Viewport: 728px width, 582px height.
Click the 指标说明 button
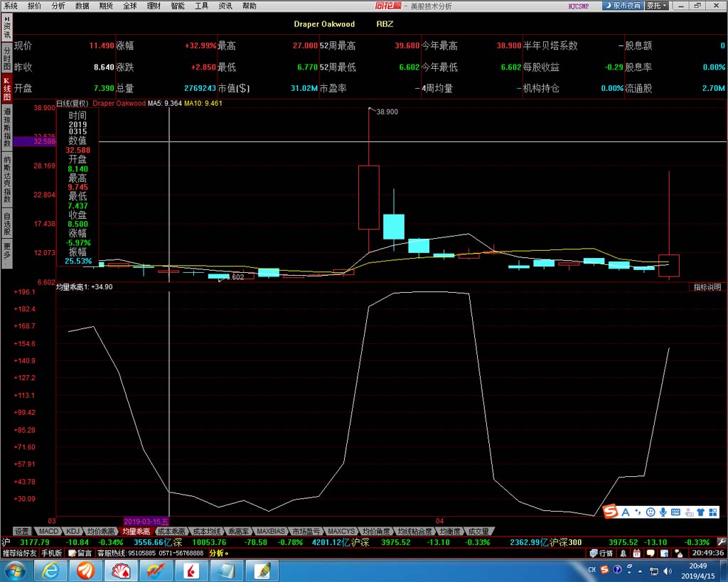pos(707,287)
